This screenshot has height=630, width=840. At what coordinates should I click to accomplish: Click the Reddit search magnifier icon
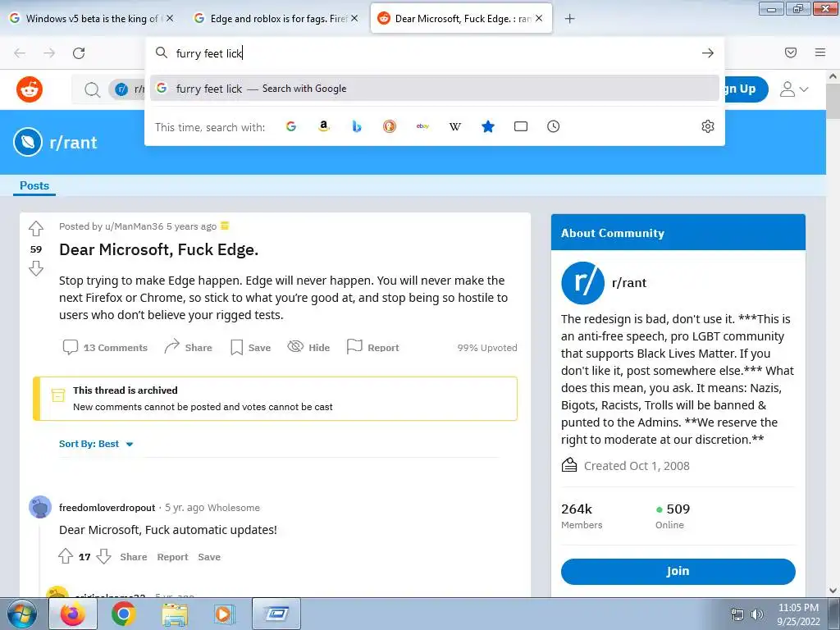pyautogui.click(x=92, y=89)
